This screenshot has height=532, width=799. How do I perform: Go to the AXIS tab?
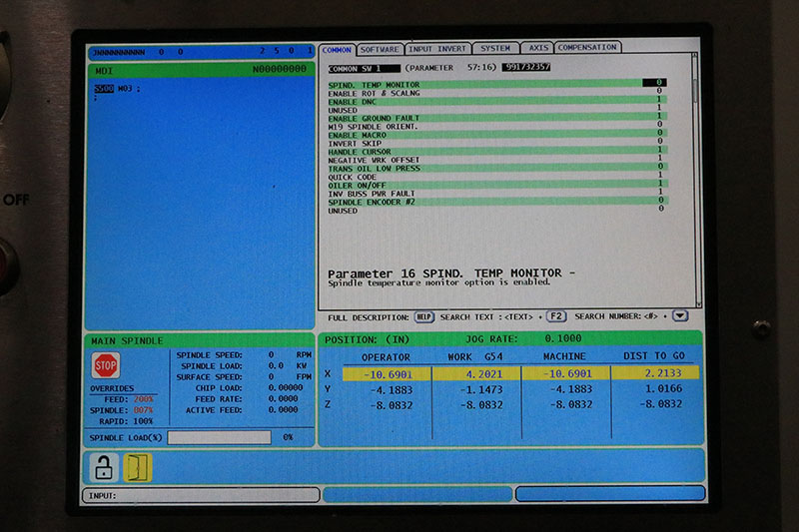pos(537,48)
